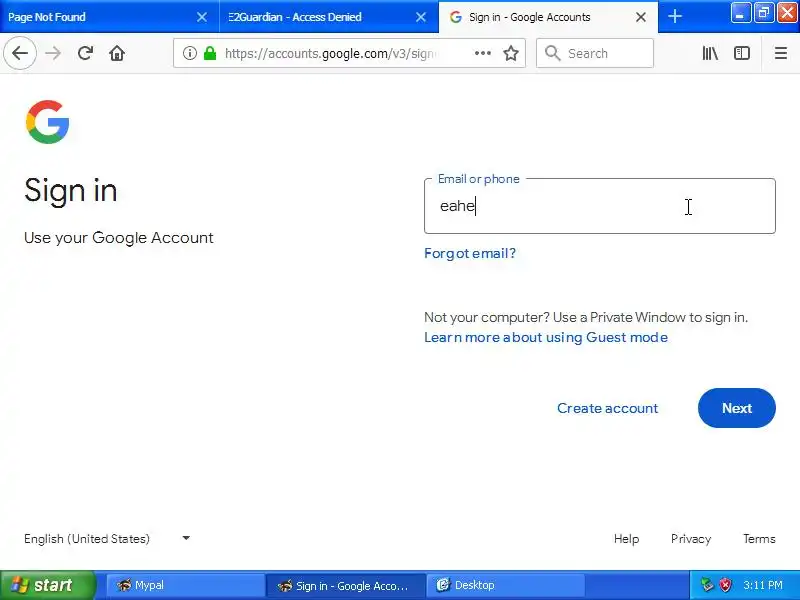Click Use your Google Account text
This screenshot has height=600, width=800.
pos(118,238)
